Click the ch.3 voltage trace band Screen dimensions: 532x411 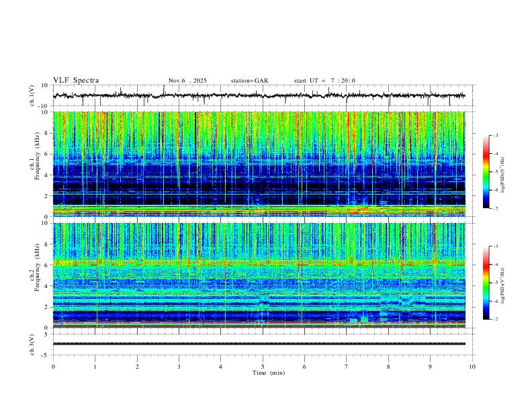click(x=259, y=344)
